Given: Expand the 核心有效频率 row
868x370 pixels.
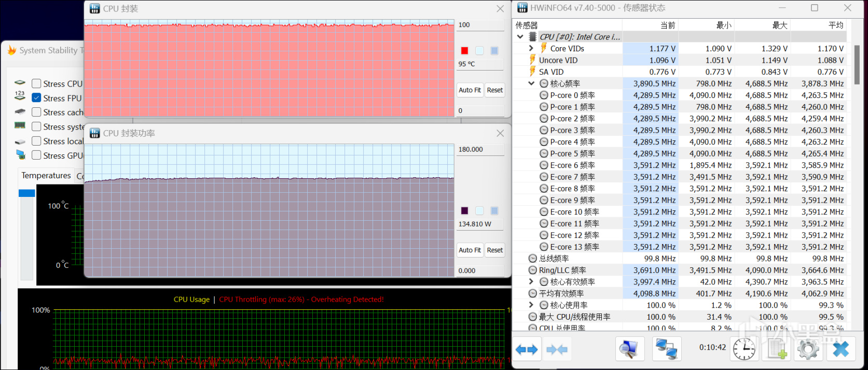Looking at the screenshot, I should coord(531,282).
